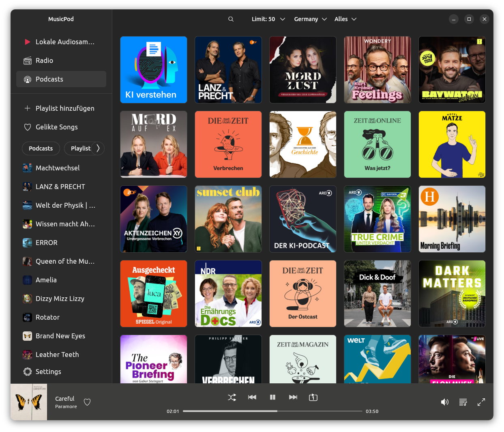The width and height of the screenshot is (504, 432).
Task: Open Kurt Krömer Feelings tile
Action: 377,70
